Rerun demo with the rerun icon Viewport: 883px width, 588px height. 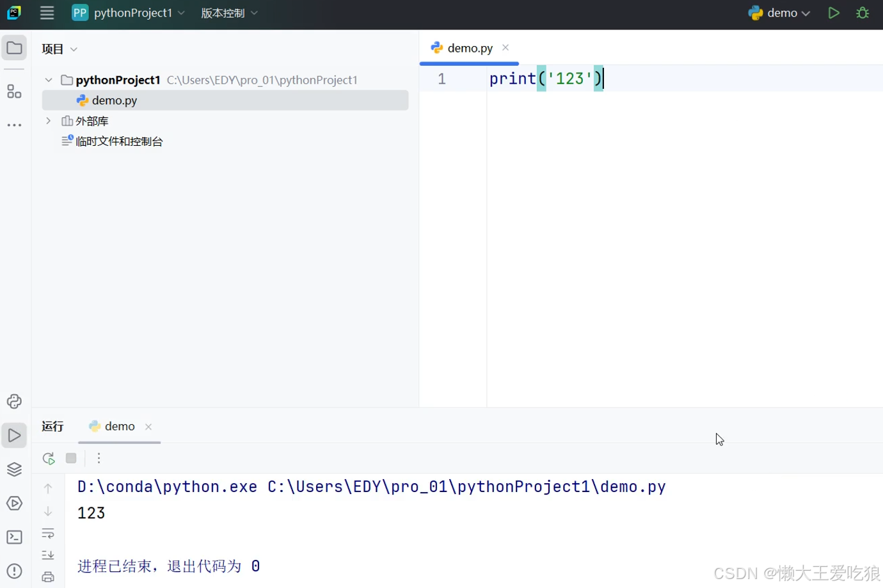tap(49, 458)
